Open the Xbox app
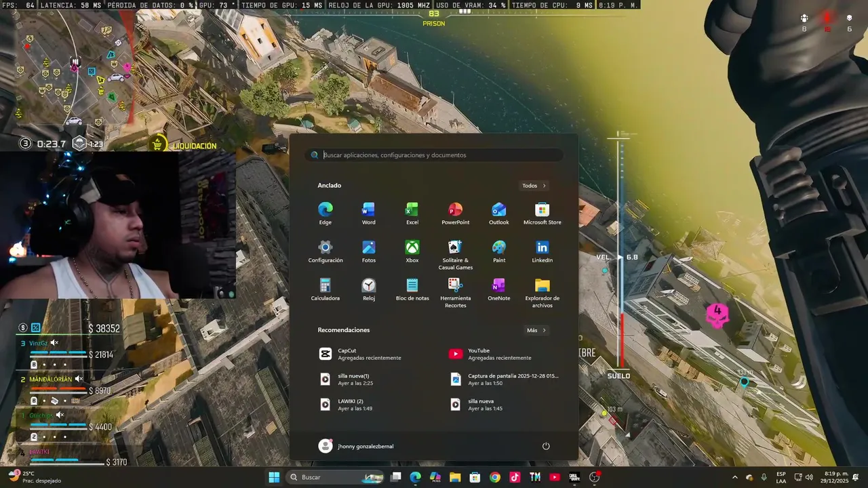 point(412,251)
